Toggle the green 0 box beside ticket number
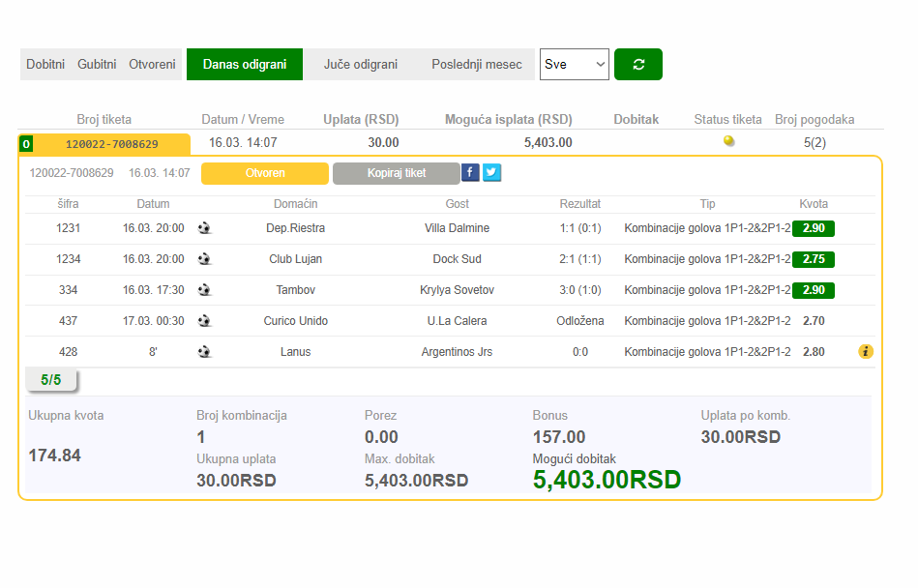Screen dimensions: 918x588 pos(26,144)
